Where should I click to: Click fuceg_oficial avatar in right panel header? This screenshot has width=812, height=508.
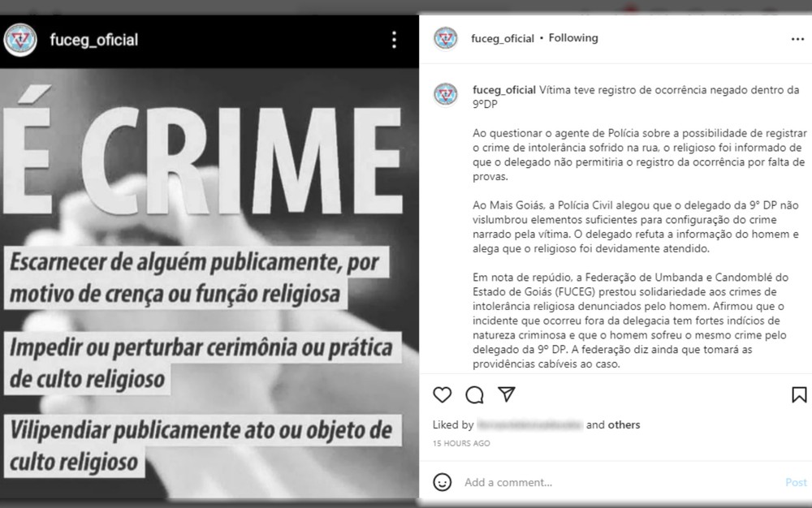click(445, 39)
